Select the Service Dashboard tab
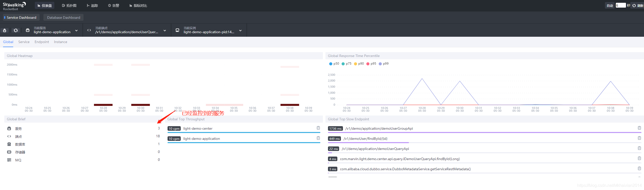 point(21,17)
